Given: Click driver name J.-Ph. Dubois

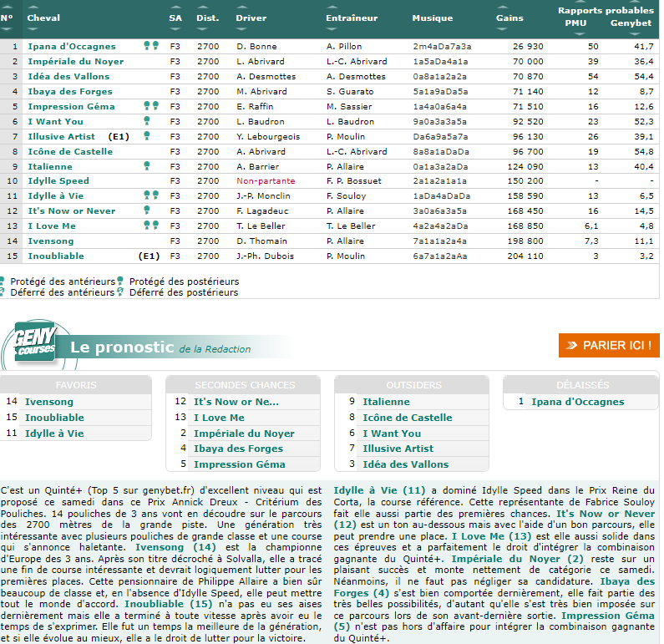Looking at the screenshot, I should tap(265, 256).
